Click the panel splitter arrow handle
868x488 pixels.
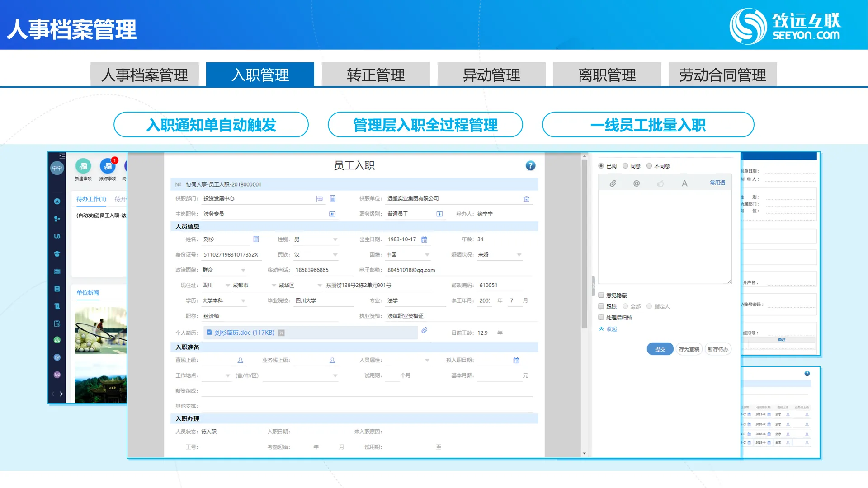coord(594,286)
